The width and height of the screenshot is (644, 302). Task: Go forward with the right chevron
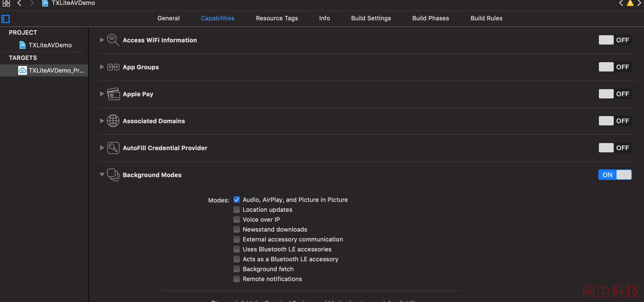(x=32, y=3)
